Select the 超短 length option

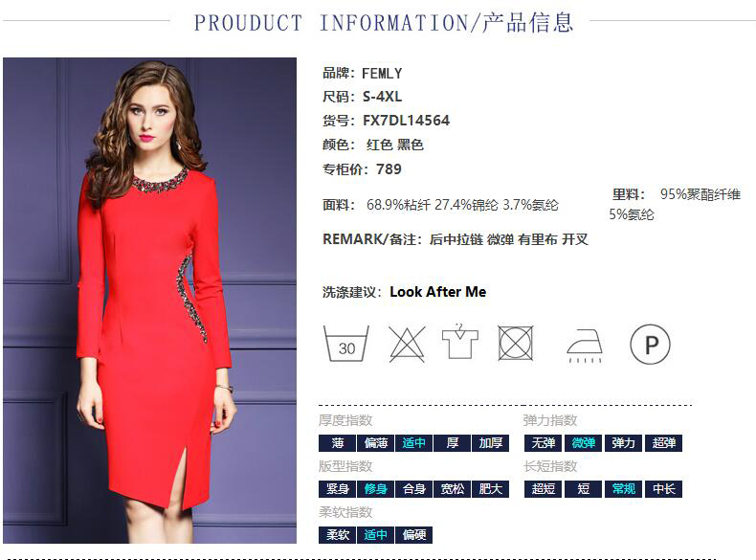543,489
